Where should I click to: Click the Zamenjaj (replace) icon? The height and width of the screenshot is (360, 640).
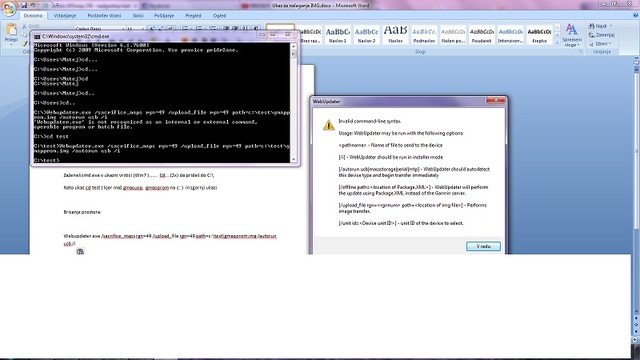click(591, 35)
